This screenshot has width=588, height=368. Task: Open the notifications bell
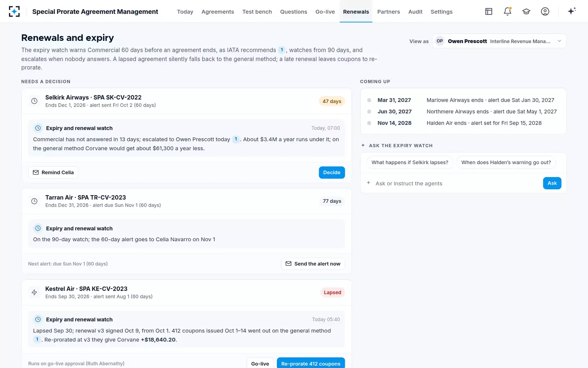508,11
